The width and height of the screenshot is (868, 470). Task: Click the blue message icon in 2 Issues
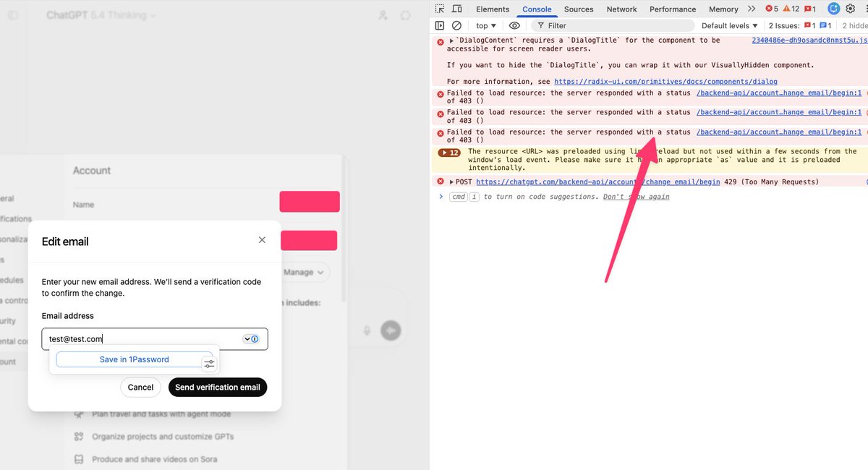825,25
